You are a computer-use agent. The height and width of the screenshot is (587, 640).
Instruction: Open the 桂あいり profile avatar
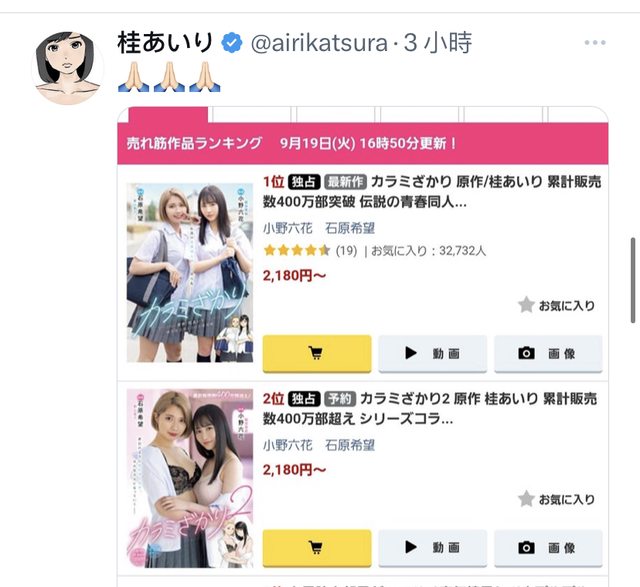pos(68,67)
